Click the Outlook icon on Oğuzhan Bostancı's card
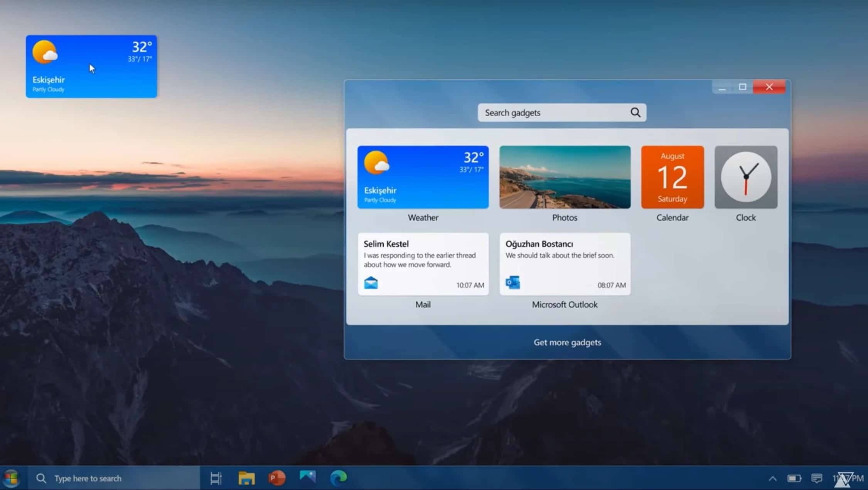Screen dimensions: 868x490 (x=513, y=282)
